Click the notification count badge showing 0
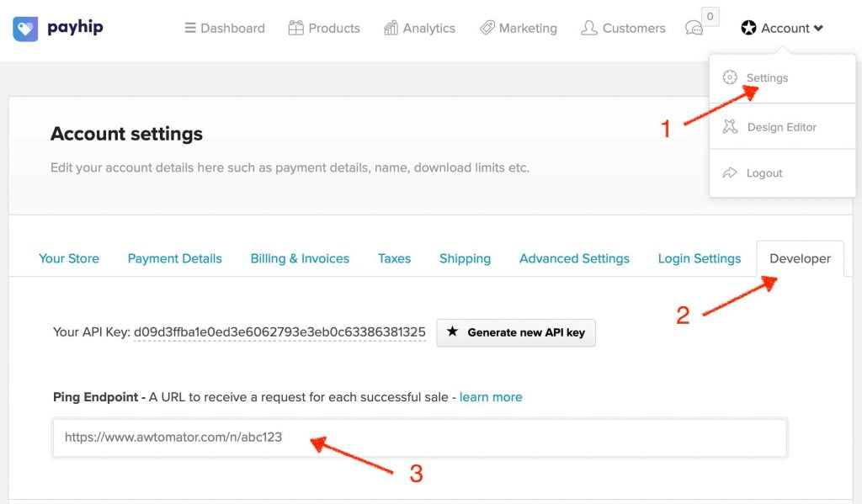This screenshot has width=862, height=504. (710, 17)
